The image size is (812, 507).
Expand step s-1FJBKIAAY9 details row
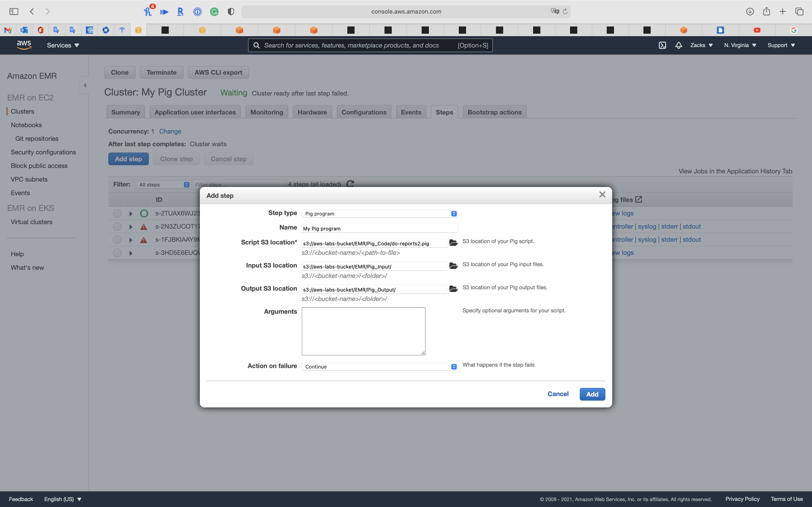click(131, 240)
